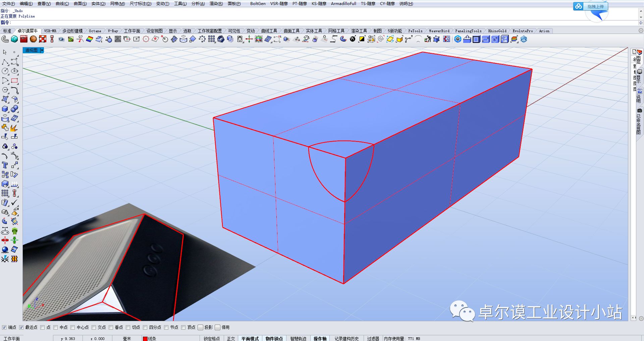Select the Box solid tool
This screenshot has width=644, height=341.
(5, 109)
